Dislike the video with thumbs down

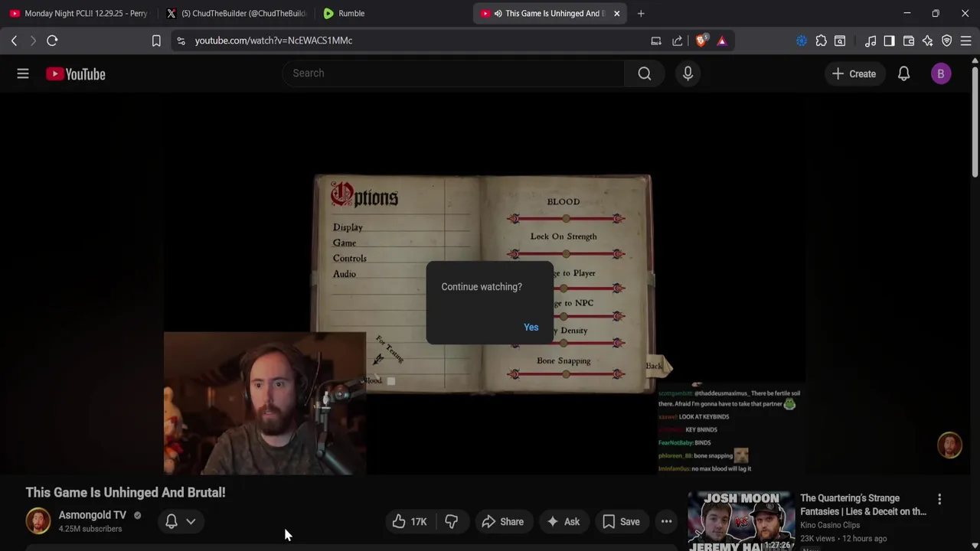coord(452,522)
